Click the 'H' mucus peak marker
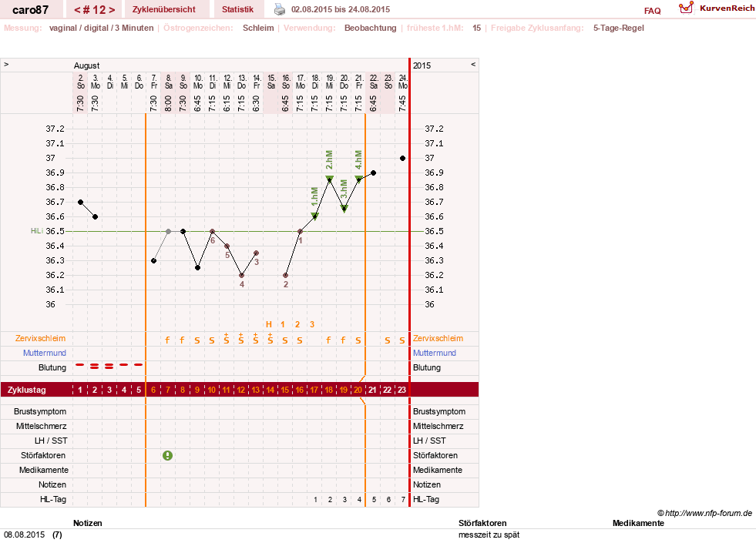The width and height of the screenshot is (756, 553). point(269,324)
